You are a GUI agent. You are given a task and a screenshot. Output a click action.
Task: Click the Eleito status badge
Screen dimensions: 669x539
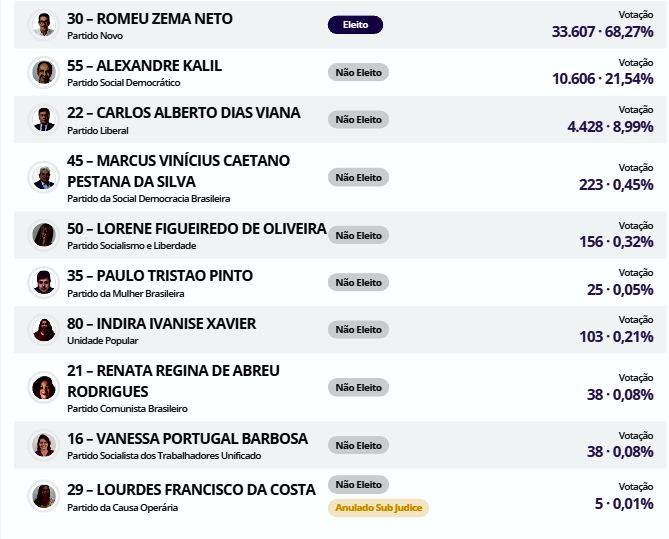click(x=355, y=25)
